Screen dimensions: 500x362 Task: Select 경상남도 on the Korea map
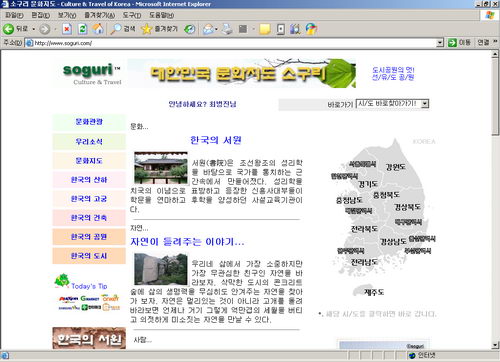pos(393,241)
